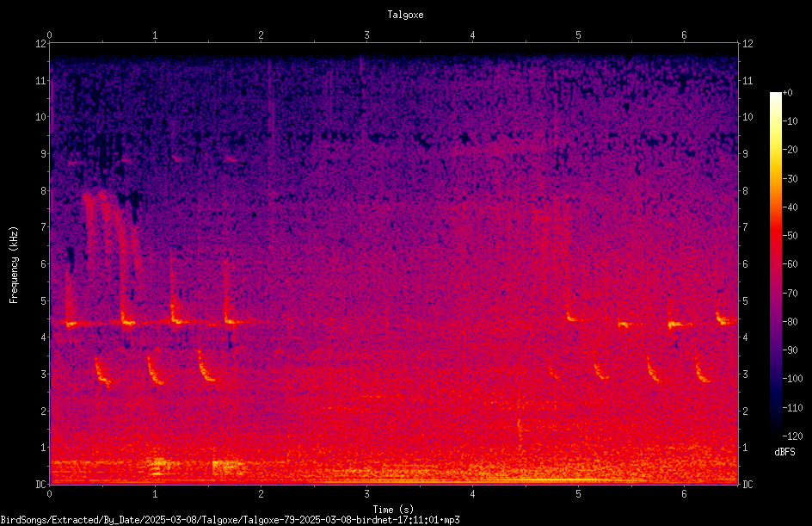Click the 9 kHz label on the right axis
Screen dimensions: 812x526
745,153
